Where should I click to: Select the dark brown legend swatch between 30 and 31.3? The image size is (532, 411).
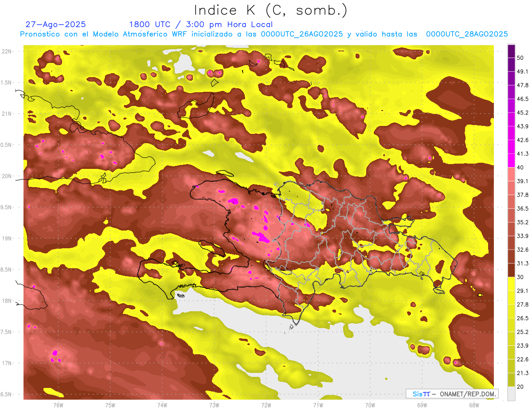[511, 270]
